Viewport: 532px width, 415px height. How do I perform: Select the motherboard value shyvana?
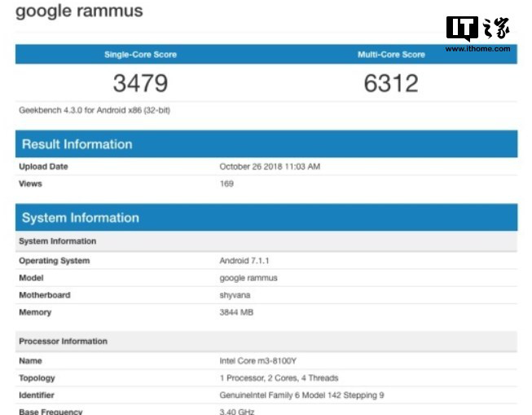coord(235,295)
